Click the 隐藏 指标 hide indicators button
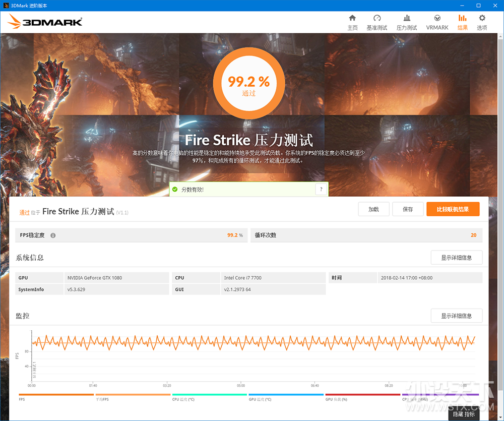 464,414
